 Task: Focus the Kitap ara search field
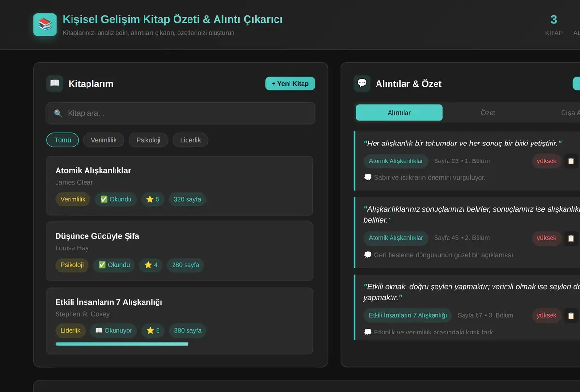(x=181, y=114)
